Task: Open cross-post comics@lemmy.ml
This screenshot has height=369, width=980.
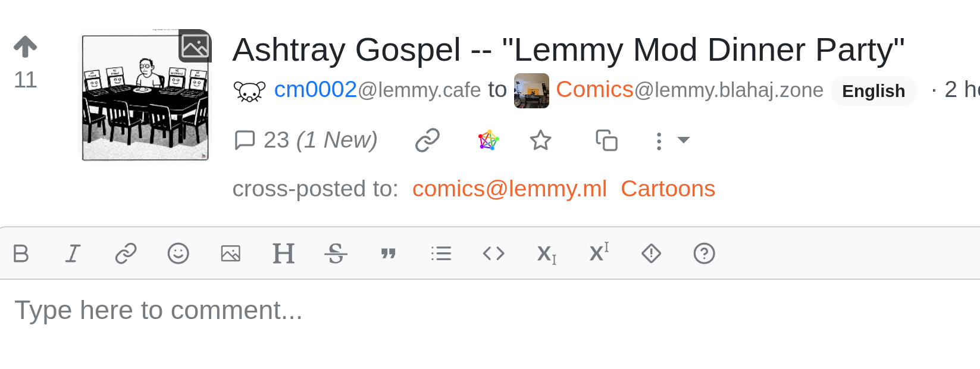Action: 509,189
